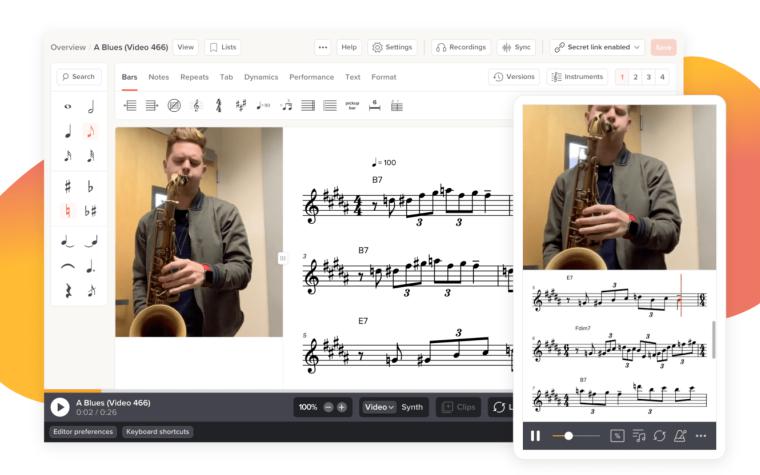Image resolution: width=760 pixels, height=475 pixels.
Task: Open Editor preferences
Action: [83, 431]
